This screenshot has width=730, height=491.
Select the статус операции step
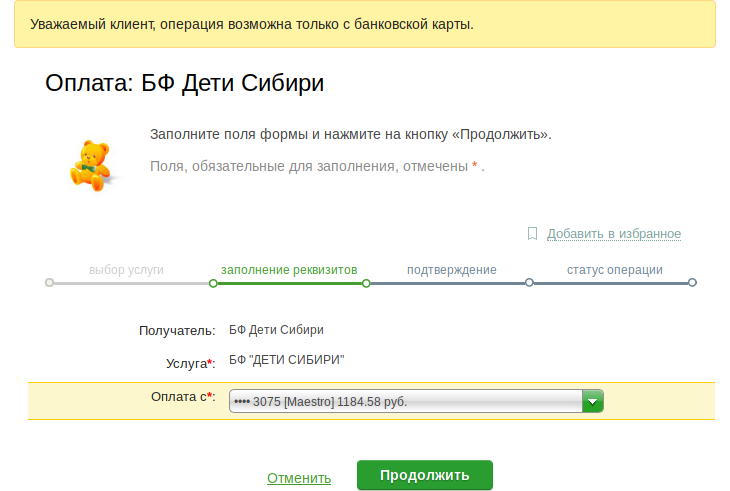[x=615, y=270]
